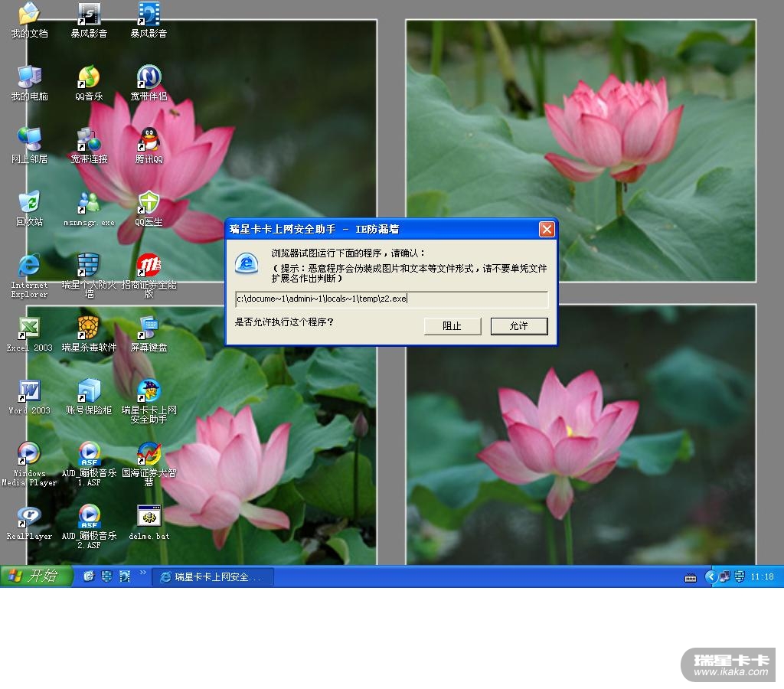Image resolution: width=784 pixels, height=689 pixels.
Task: Open 我的电脑 desktop icon
Action: (x=29, y=83)
